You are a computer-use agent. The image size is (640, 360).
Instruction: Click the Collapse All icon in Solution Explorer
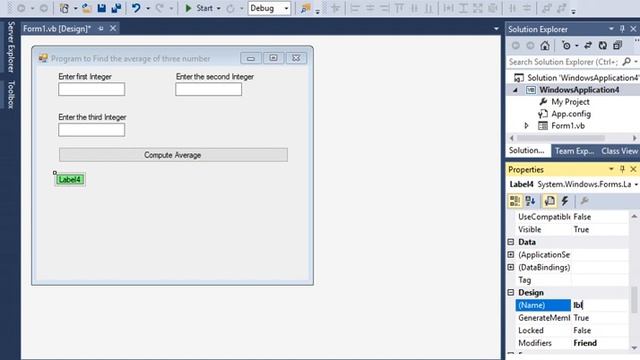click(x=618, y=45)
